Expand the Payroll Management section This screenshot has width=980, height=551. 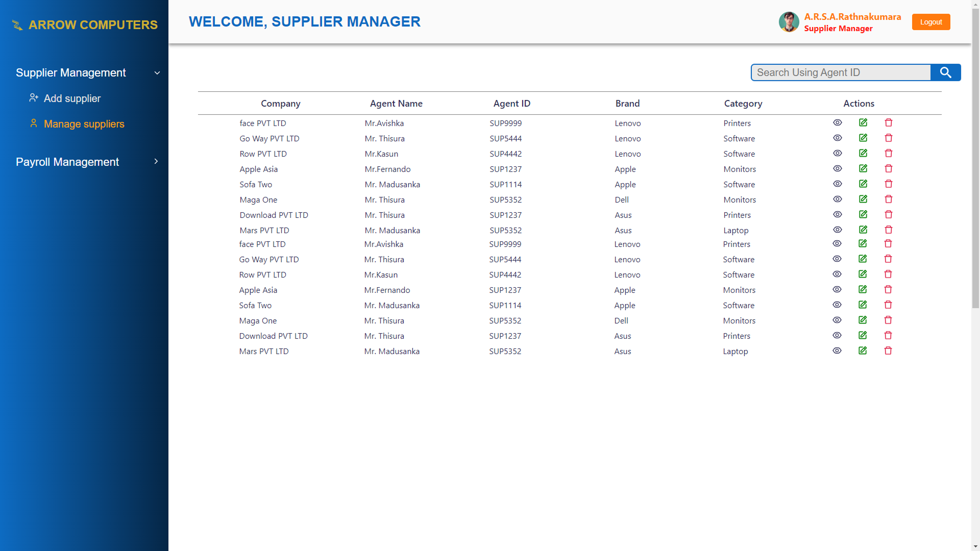156,161
